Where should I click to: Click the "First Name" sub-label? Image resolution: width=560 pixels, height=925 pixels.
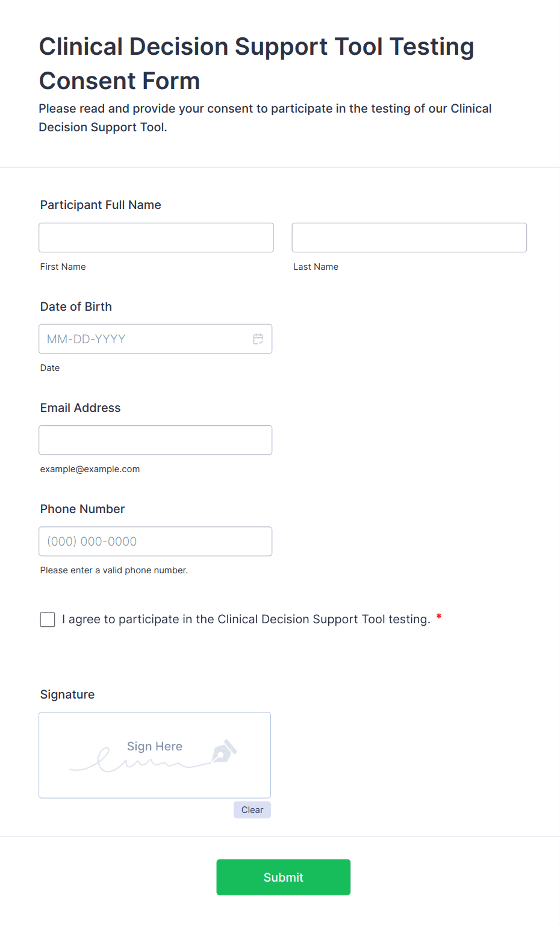point(63,267)
